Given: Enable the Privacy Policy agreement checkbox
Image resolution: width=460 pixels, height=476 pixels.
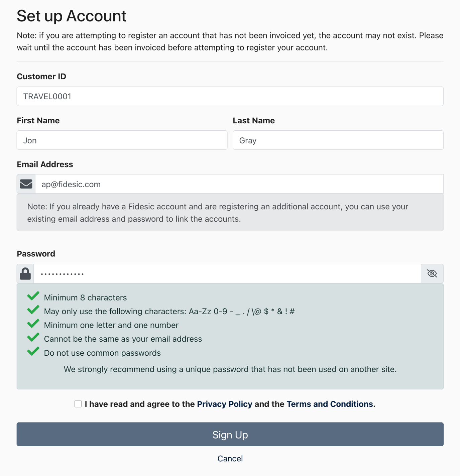Looking at the screenshot, I should pos(78,404).
